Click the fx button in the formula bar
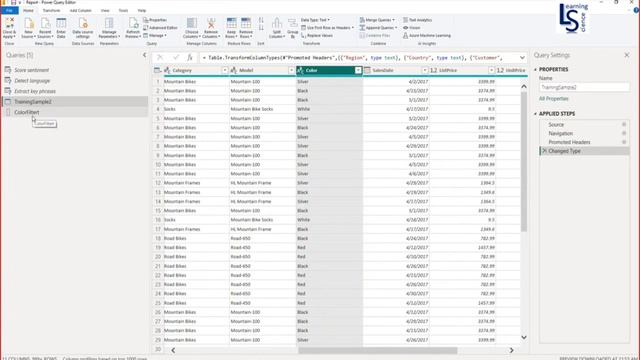The height and width of the screenshot is (360, 640). 190,58
